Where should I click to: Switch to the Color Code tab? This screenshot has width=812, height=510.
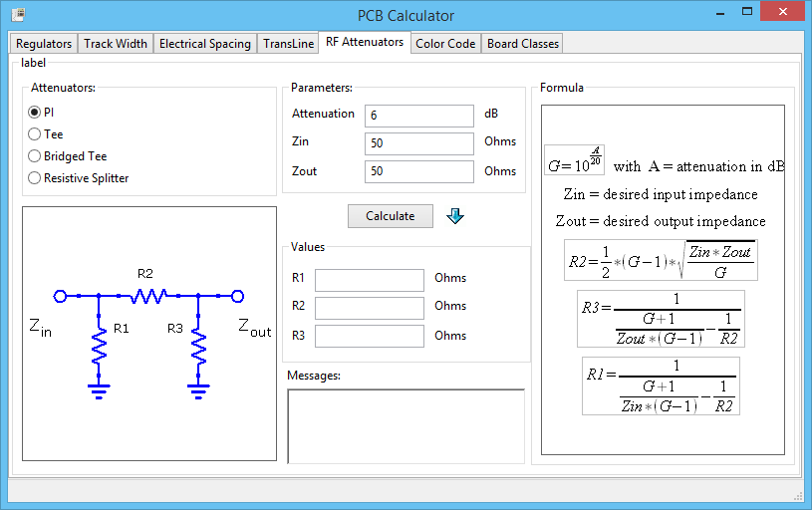pos(445,44)
